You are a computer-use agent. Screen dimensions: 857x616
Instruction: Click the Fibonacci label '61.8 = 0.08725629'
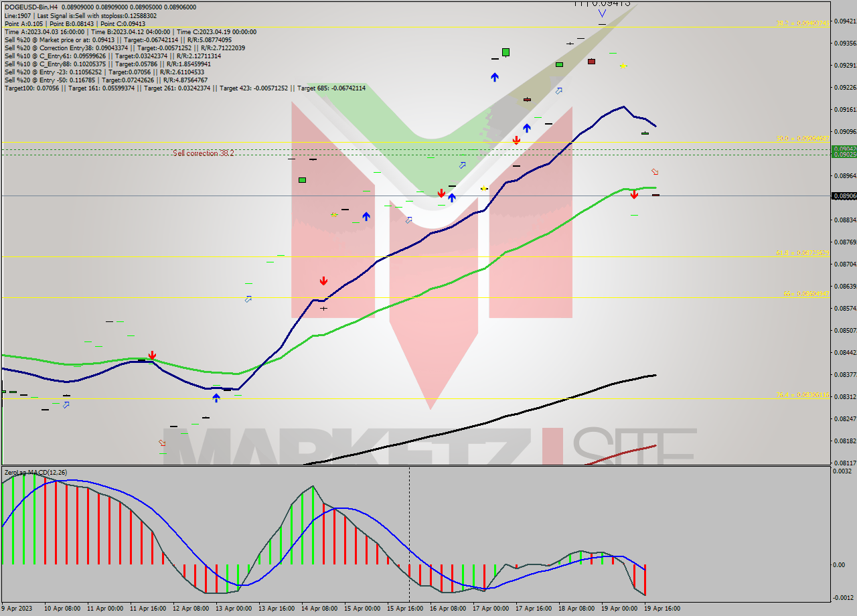click(802, 253)
